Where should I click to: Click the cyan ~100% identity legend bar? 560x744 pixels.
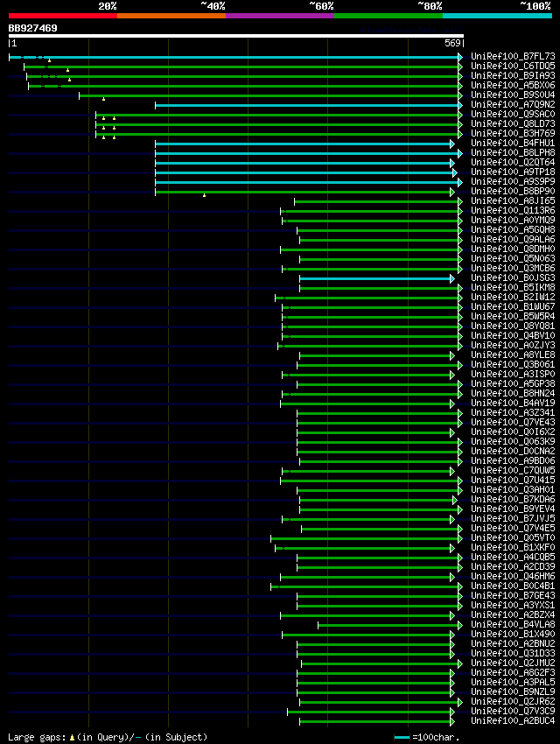tap(497, 16)
